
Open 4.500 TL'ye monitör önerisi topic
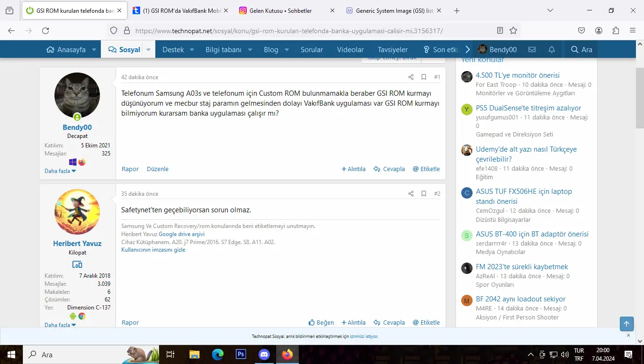click(518, 75)
